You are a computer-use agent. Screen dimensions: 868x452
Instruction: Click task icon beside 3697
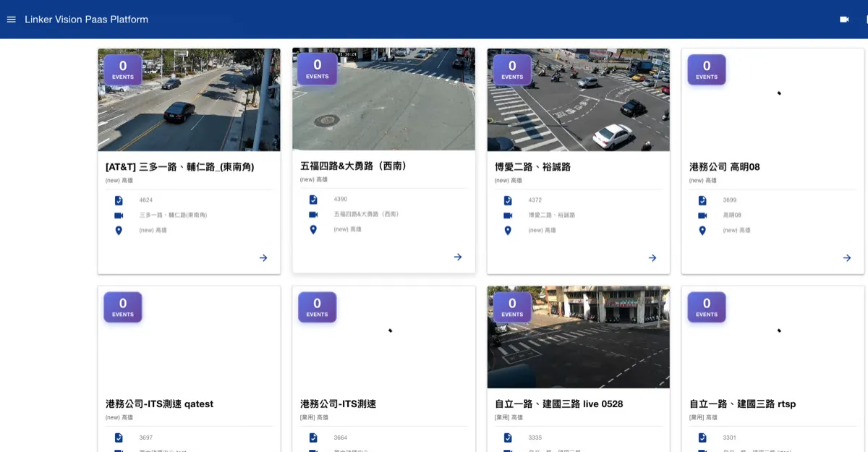pyautogui.click(x=119, y=438)
